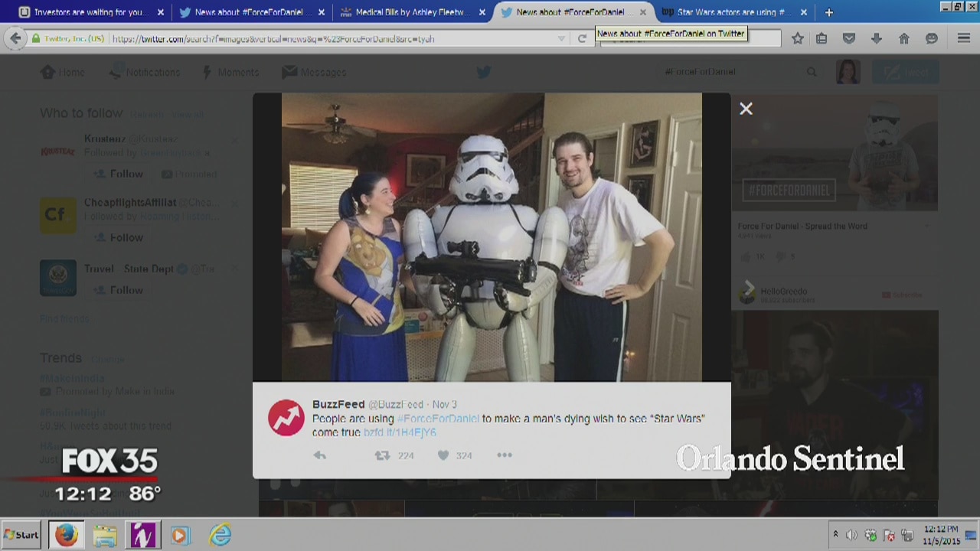Image resolution: width=980 pixels, height=551 pixels.
Task: Click the Firefox back arrow button
Action: [15, 38]
